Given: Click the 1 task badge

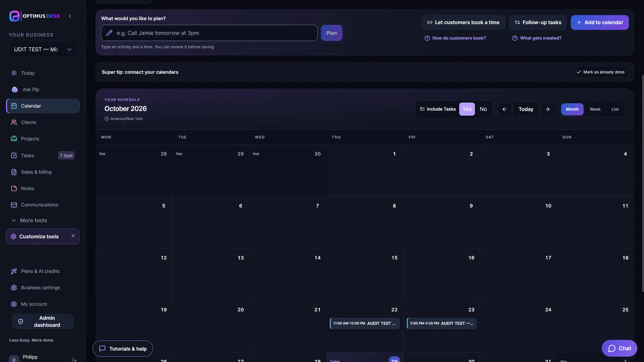Looking at the screenshot, I should coord(66,156).
